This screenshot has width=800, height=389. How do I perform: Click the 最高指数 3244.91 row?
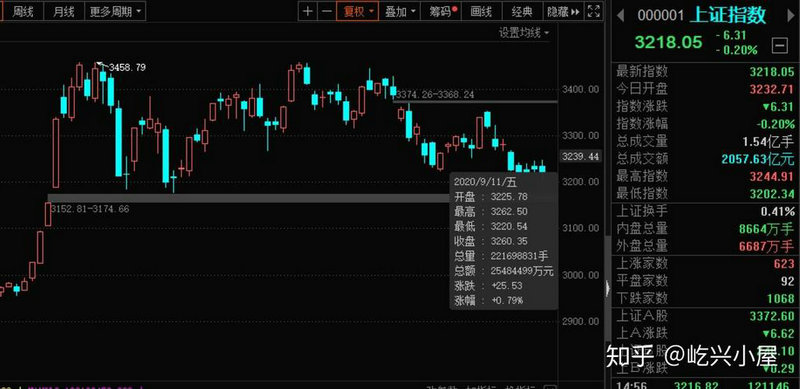[706, 176]
